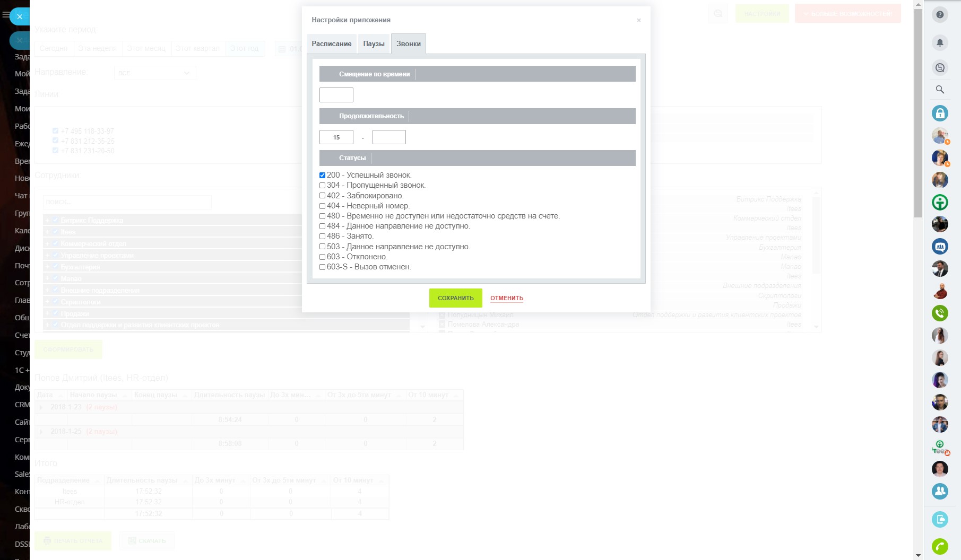This screenshot has height=560, width=961.
Task: Open the green circle T-logo chat
Action: [940, 202]
